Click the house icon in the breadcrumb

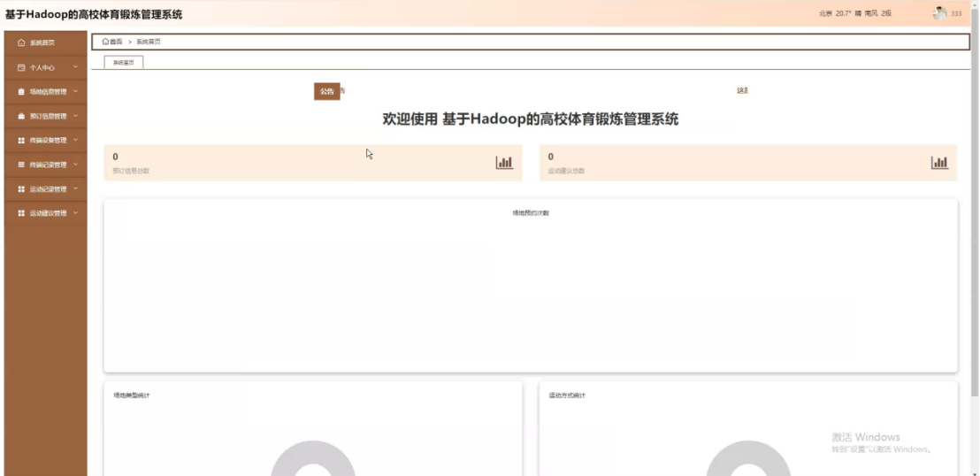(x=105, y=42)
